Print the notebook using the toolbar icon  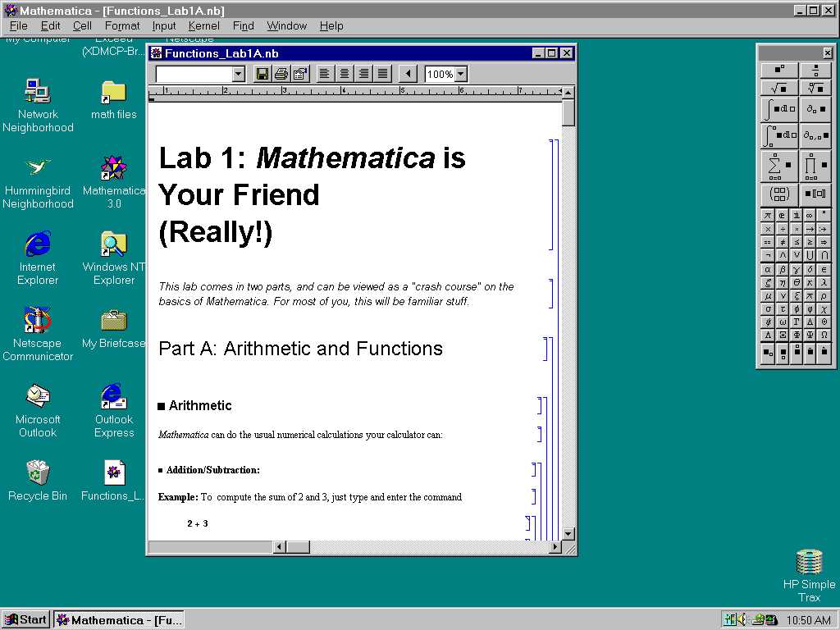[278, 73]
